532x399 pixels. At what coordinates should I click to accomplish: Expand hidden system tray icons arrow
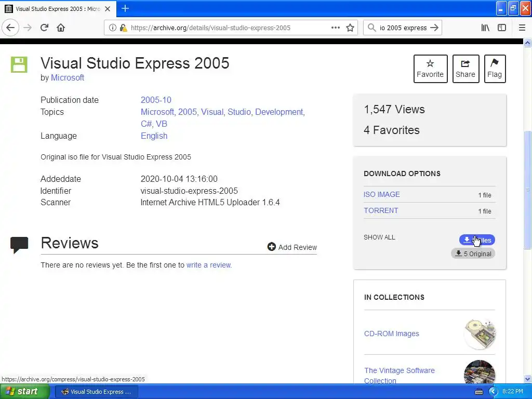click(x=493, y=392)
